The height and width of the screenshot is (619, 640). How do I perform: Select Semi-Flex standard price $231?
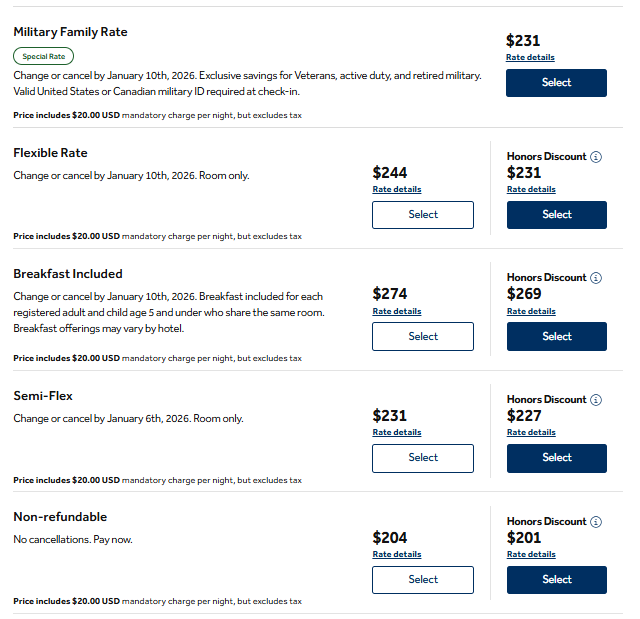click(x=423, y=458)
